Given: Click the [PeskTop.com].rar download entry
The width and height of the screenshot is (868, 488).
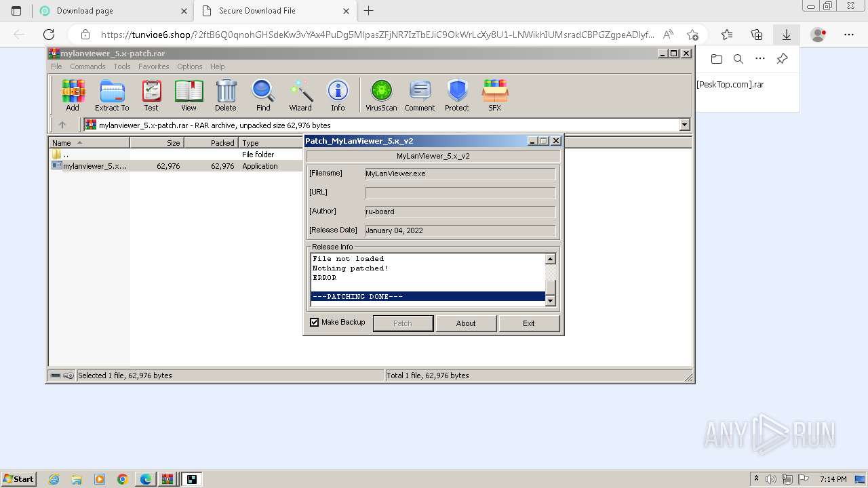Looking at the screenshot, I should [x=730, y=85].
